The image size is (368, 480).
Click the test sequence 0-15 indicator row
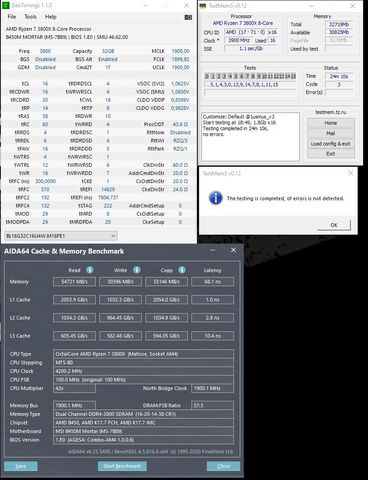pyautogui.click(x=250, y=76)
